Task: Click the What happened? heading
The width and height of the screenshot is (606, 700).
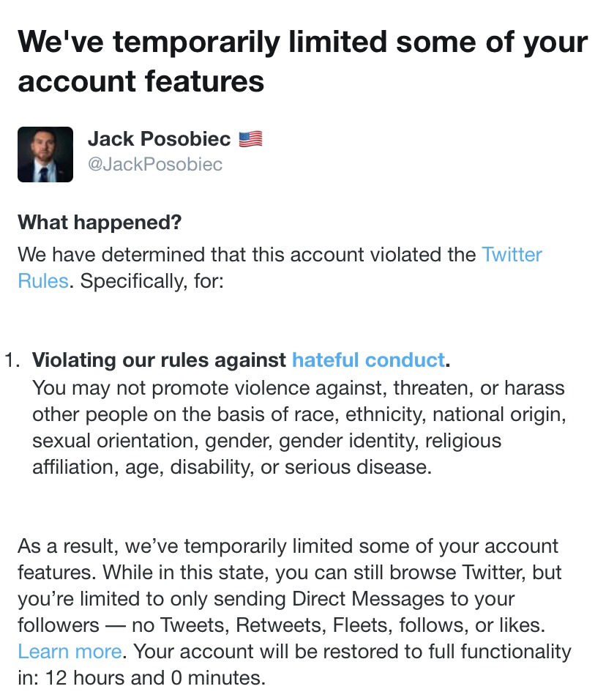Action: pyautogui.click(x=100, y=223)
